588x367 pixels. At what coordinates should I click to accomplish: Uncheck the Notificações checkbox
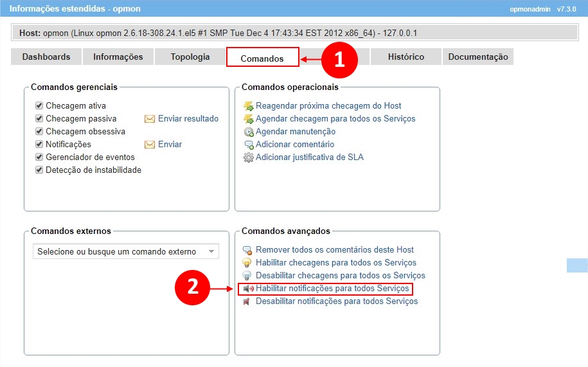pyautogui.click(x=39, y=145)
